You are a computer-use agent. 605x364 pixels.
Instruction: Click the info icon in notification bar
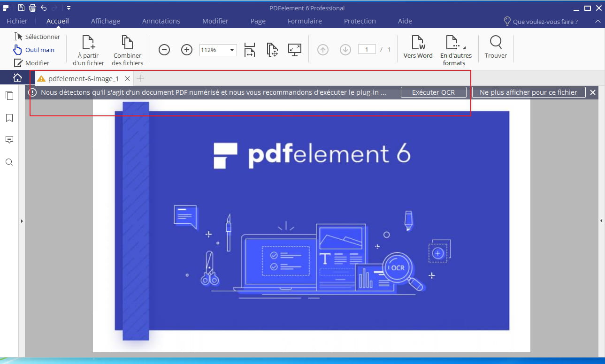32,92
